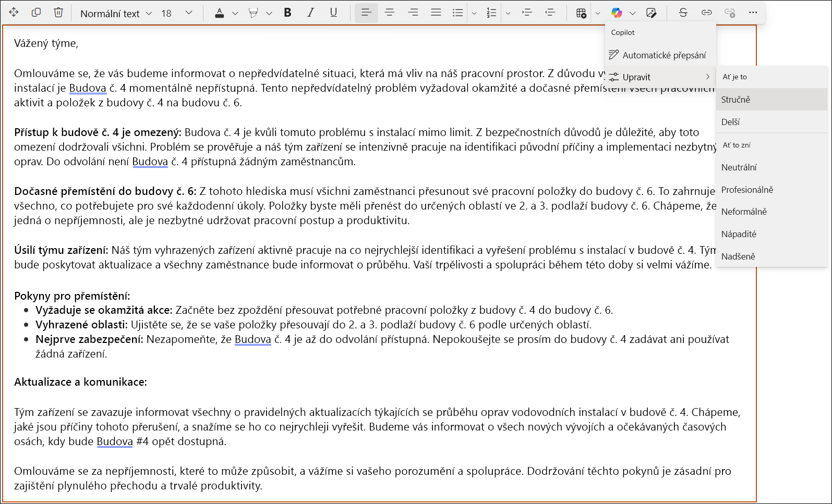Select Neformálně tone

tap(771, 212)
